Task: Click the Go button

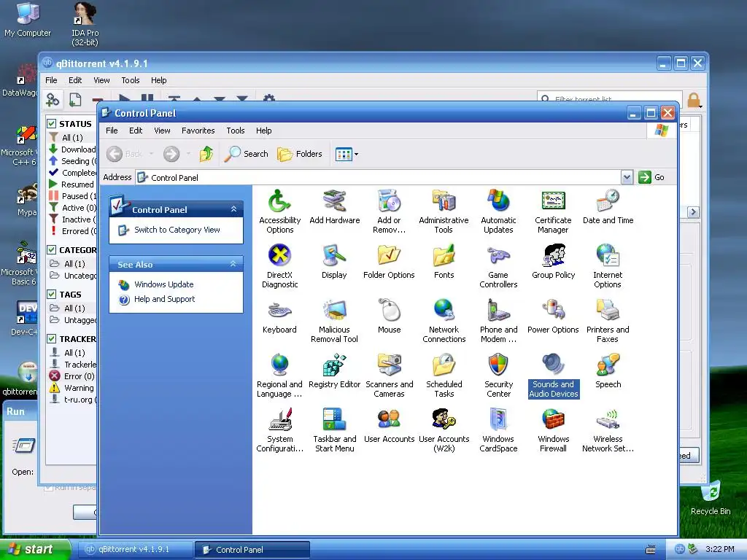Action: click(651, 177)
